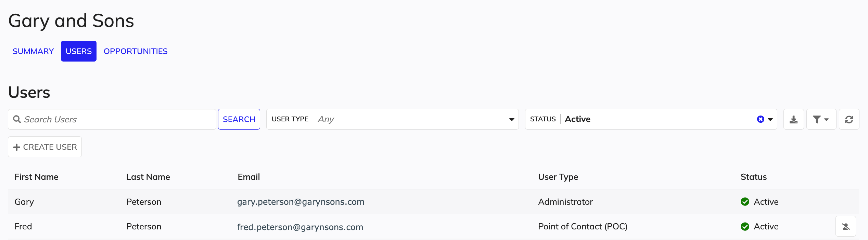Click the Status column header
Screen dimensions: 868x240
(x=753, y=177)
